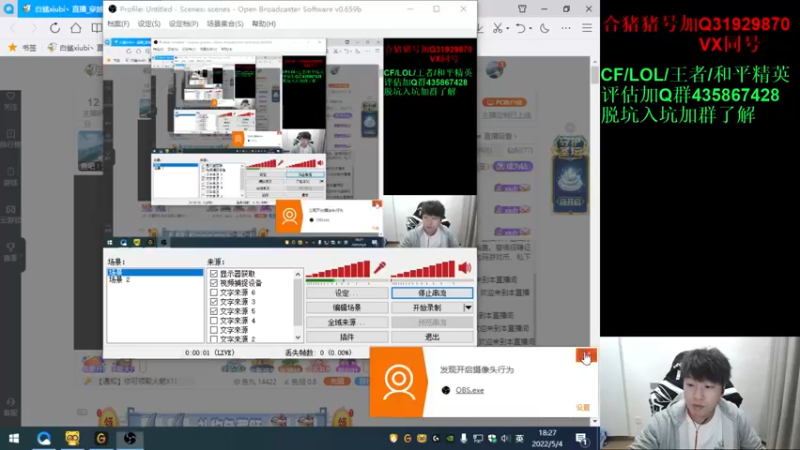Open the G app on taskbar
The image size is (800, 450).
[101, 438]
